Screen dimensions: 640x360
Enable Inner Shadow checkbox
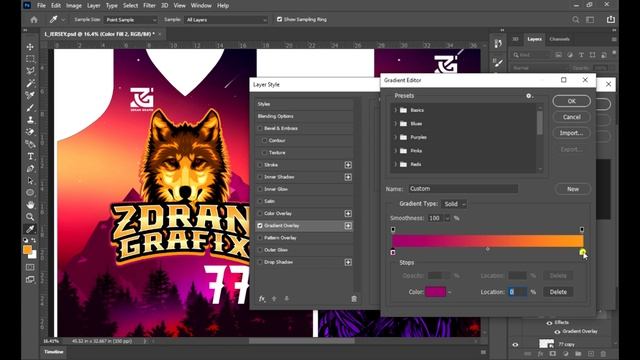point(260,177)
